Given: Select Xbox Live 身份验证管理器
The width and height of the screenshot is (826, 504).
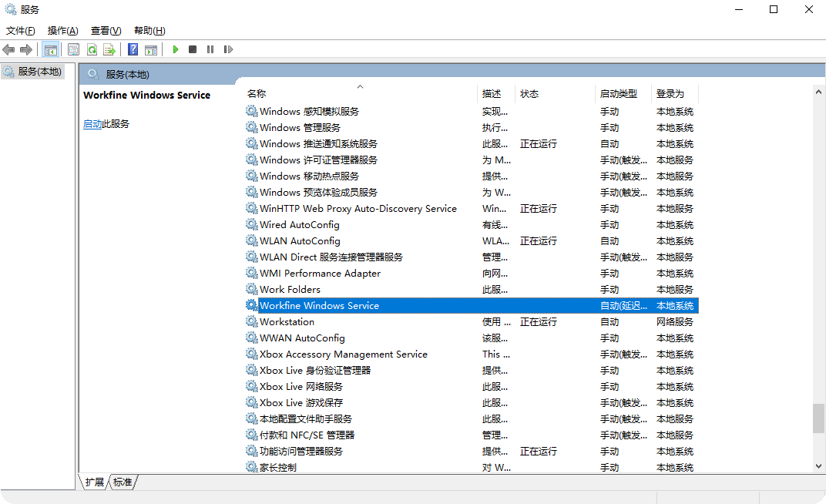Looking at the screenshot, I should [x=472, y=370].
